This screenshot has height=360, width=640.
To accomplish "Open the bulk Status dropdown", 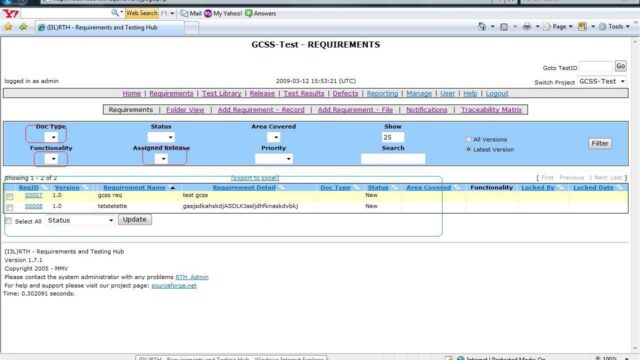I will [x=80, y=220].
